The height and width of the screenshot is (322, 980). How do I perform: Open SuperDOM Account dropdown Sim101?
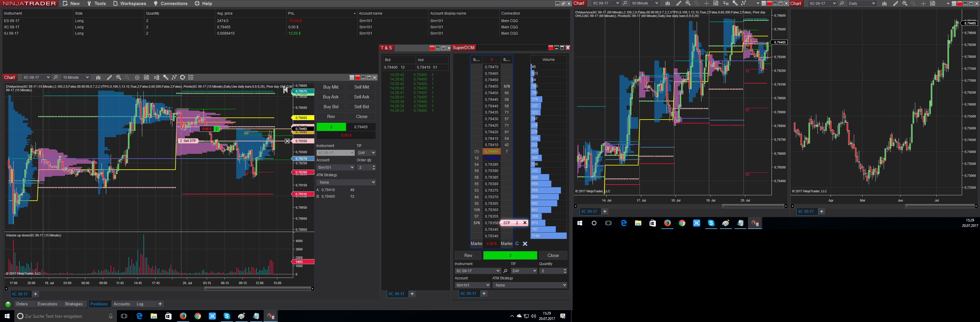pyautogui.click(x=472, y=285)
